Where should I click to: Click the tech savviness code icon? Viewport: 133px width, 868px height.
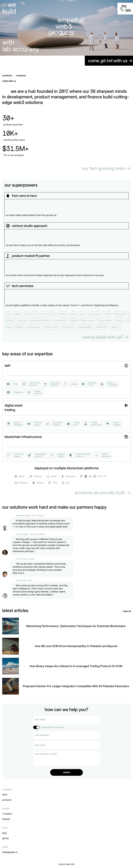[x=8, y=286]
